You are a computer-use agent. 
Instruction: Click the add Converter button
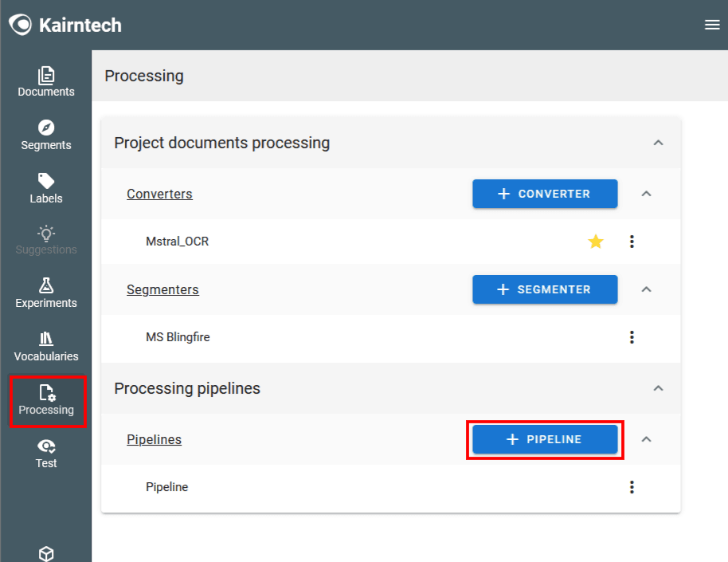(545, 194)
